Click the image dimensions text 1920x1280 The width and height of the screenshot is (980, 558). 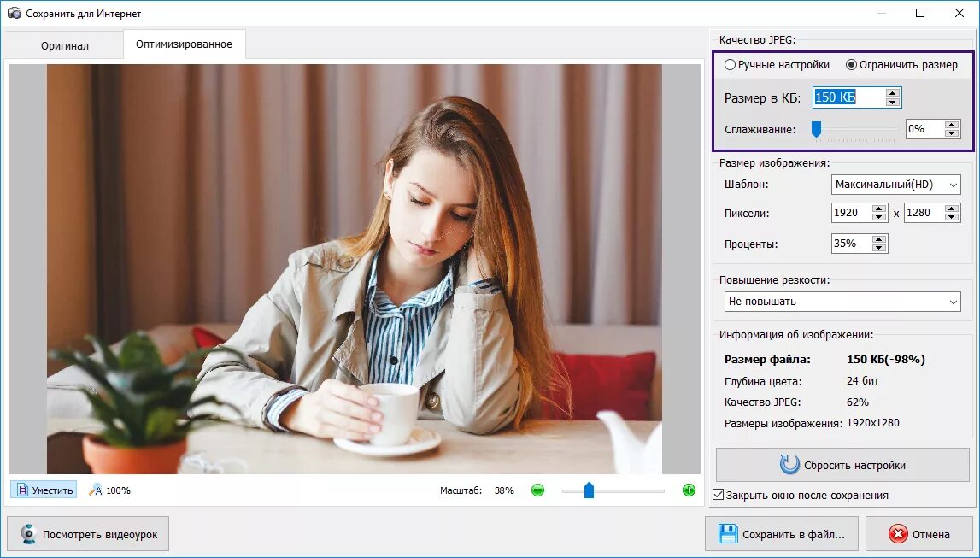click(873, 423)
